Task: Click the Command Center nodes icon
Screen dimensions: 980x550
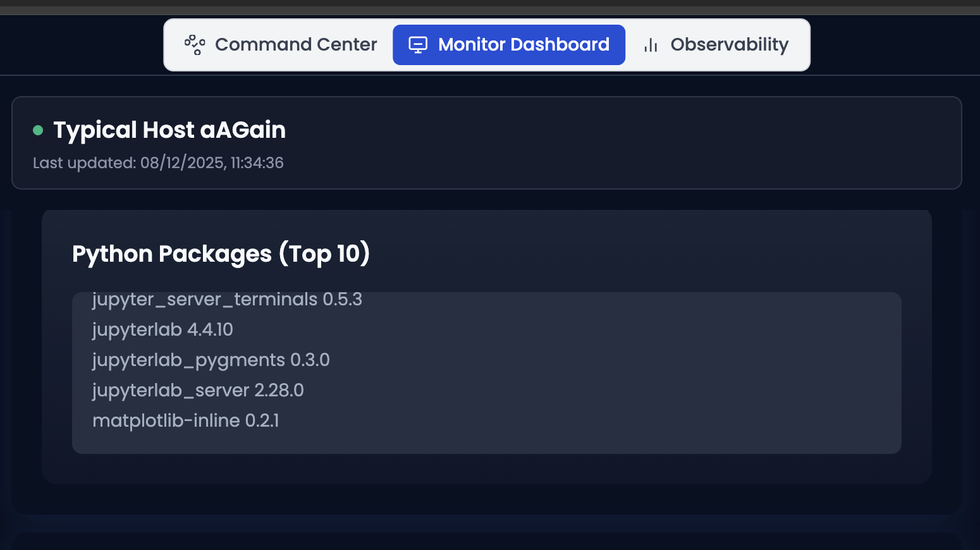Action: click(x=195, y=45)
